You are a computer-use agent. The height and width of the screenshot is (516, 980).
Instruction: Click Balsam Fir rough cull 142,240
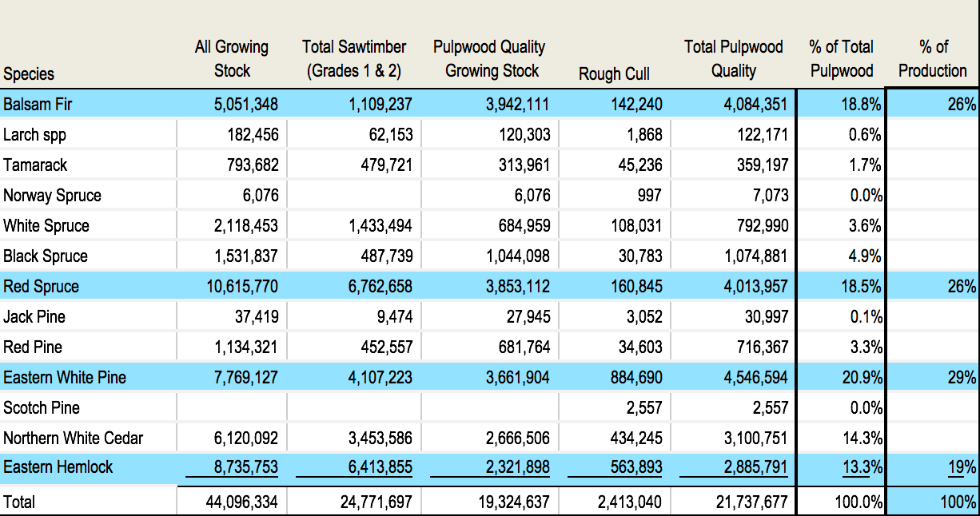[x=636, y=104]
